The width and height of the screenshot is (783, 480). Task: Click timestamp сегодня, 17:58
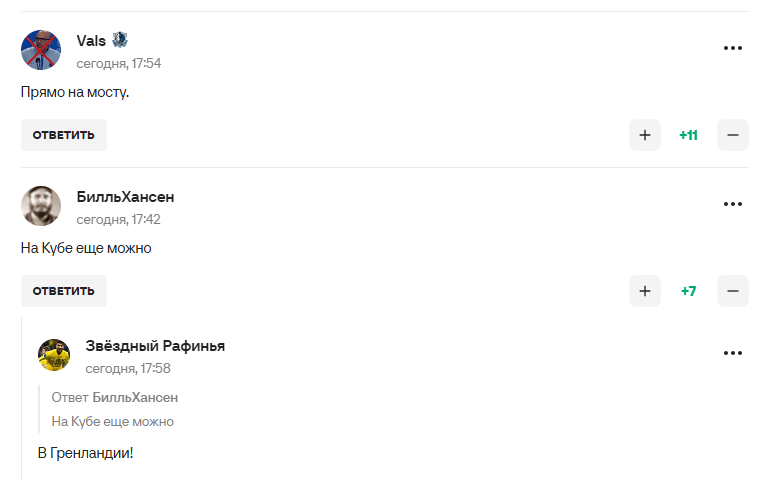(128, 368)
